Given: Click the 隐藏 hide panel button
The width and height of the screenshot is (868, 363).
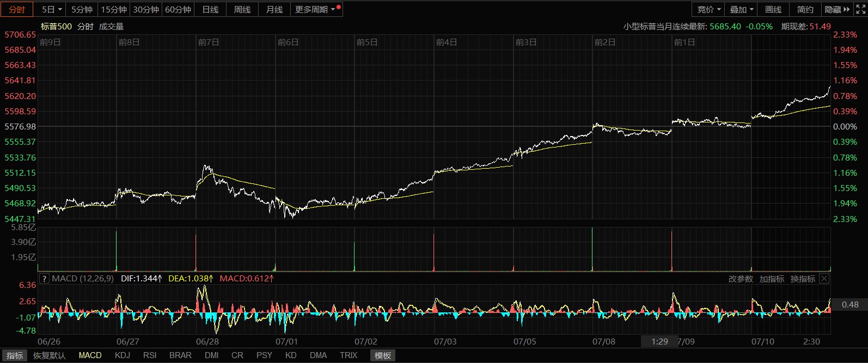Looking at the screenshot, I should pyautogui.click(x=837, y=9).
